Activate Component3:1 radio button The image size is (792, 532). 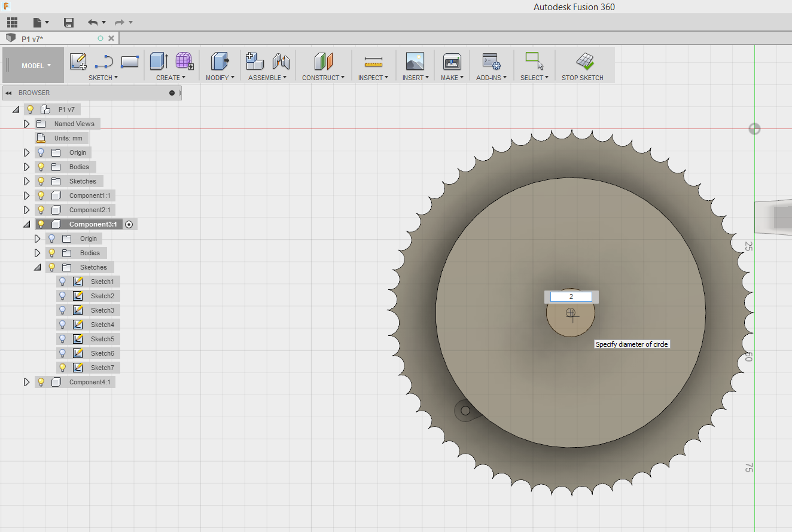[129, 224]
